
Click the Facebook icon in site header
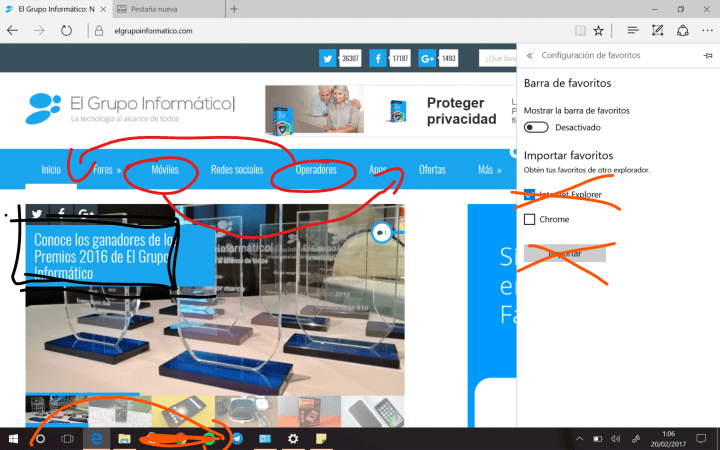click(378, 58)
